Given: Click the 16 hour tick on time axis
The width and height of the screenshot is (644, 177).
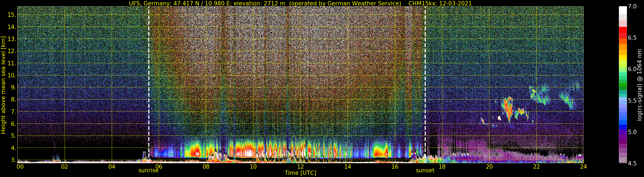Looking at the screenshot, I should pos(395,166).
